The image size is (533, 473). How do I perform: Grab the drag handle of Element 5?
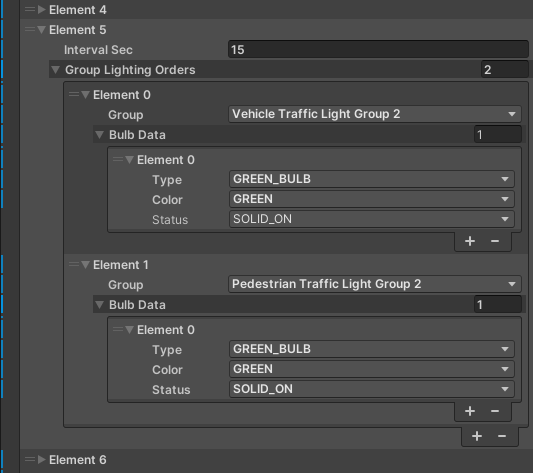(x=30, y=30)
